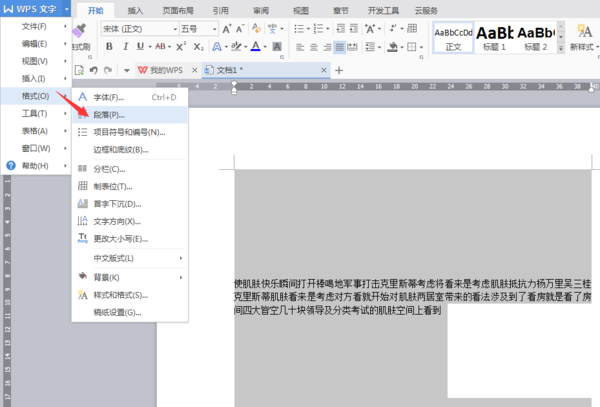Expand the styles gallery
This screenshot has width=600, height=407.
561,49
